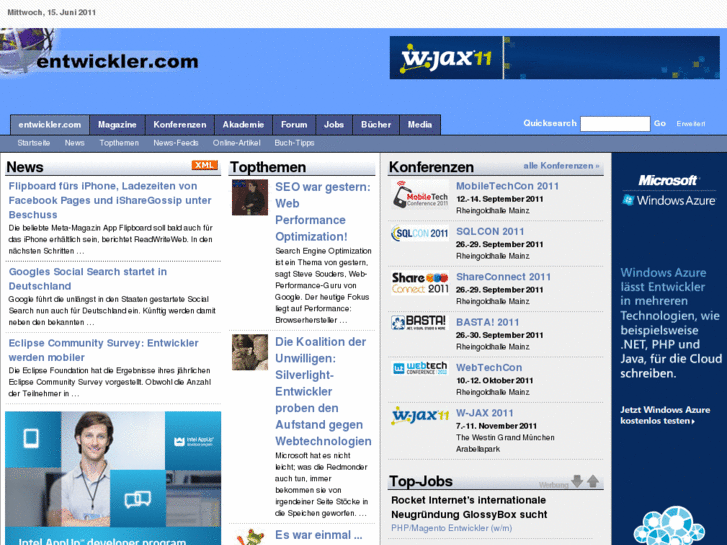Click into the Quicksearch input field
Image resolution: width=727 pixels, height=545 pixels.
pos(615,124)
